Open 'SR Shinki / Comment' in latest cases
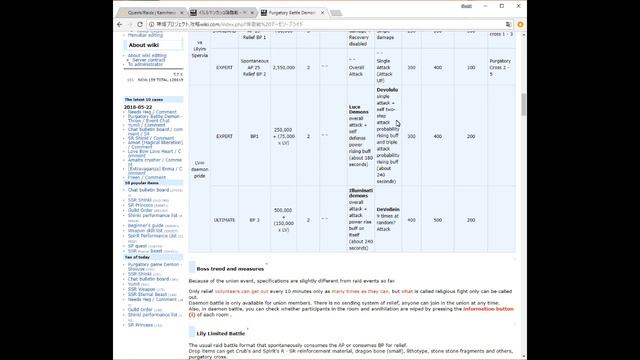Image resolution: width=640 pixels, height=360 pixels. pos(151,138)
